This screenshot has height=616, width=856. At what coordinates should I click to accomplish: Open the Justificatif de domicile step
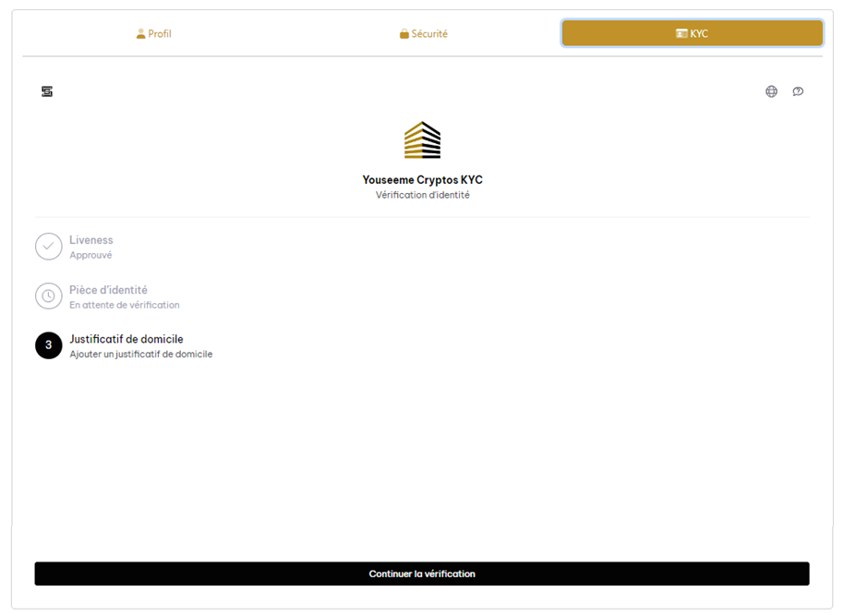click(x=127, y=339)
